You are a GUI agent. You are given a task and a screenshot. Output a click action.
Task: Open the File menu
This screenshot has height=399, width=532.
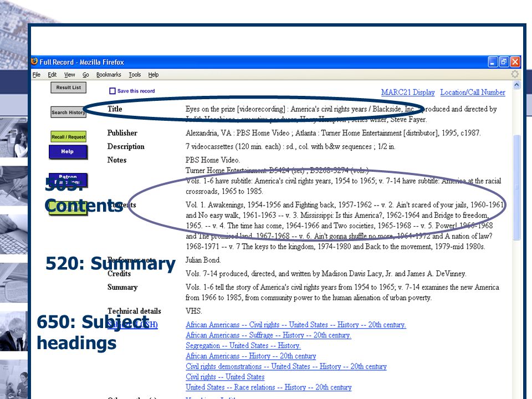[x=37, y=75]
